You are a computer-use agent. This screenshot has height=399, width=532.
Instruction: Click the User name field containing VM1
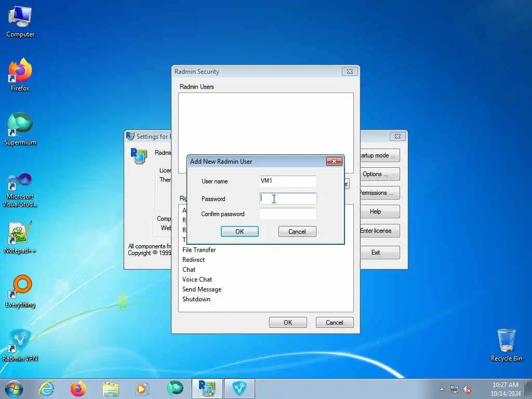[x=288, y=181]
